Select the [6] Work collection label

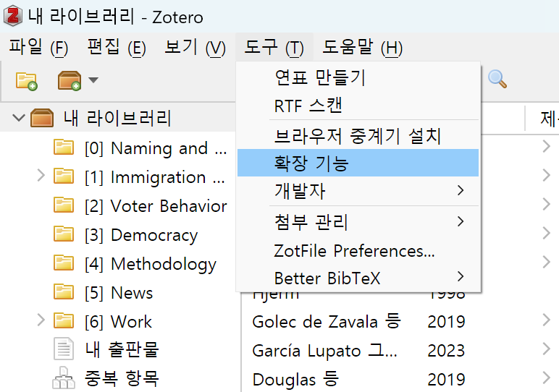[x=118, y=322]
